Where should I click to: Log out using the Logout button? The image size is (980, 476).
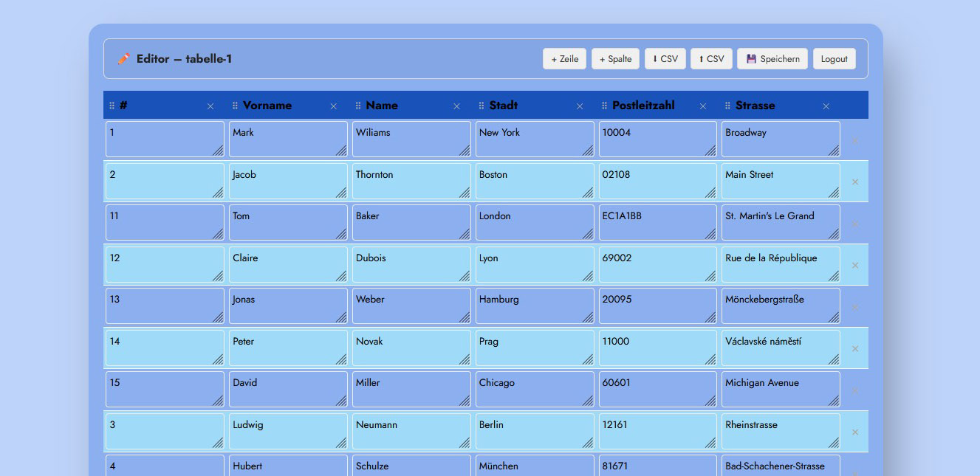835,59
